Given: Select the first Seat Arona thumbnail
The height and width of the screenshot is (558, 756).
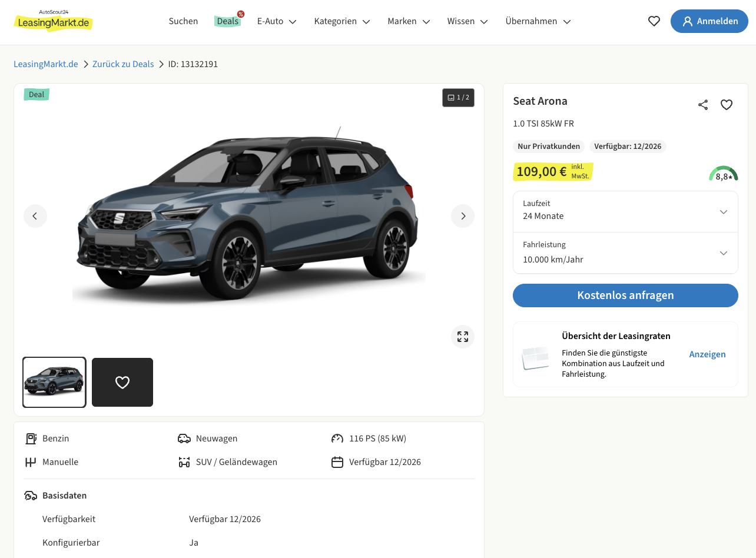Looking at the screenshot, I should [x=54, y=382].
